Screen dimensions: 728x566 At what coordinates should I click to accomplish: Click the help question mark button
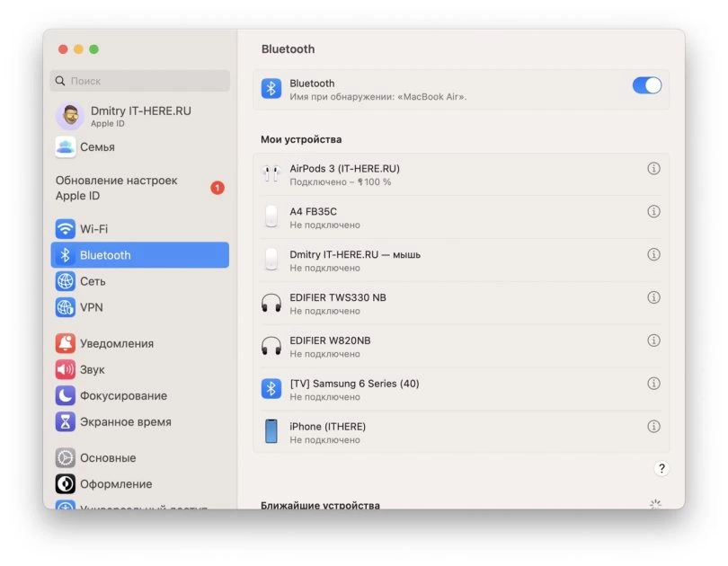coord(661,468)
